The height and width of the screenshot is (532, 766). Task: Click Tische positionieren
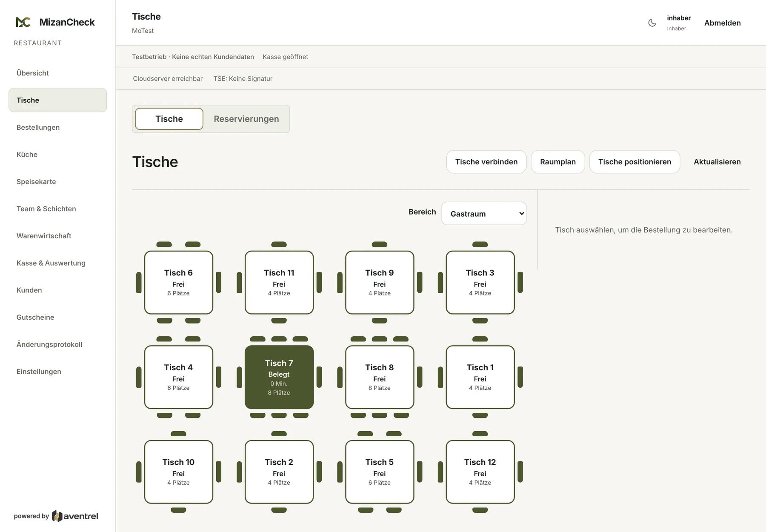point(635,162)
